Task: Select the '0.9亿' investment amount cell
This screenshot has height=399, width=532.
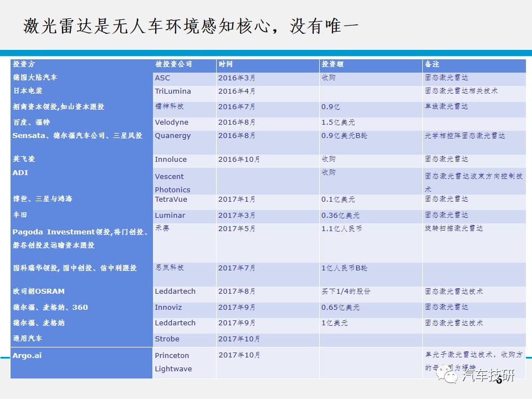Action: tap(371, 109)
